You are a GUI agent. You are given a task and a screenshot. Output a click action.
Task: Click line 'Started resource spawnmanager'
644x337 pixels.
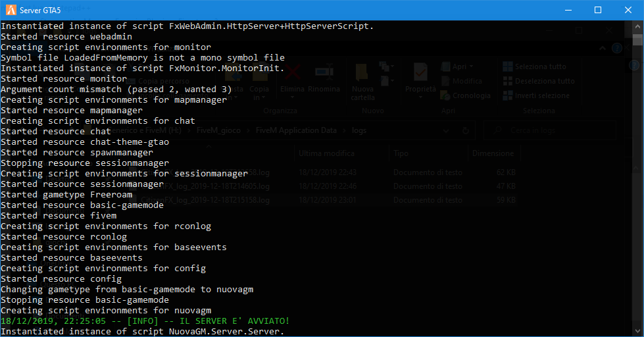click(77, 153)
